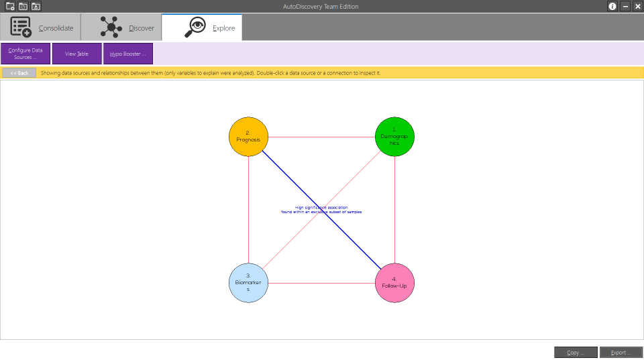This screenshot has height=362, width=644.
Task: Open the info icon in title bar
Action: tap(612, 6)
